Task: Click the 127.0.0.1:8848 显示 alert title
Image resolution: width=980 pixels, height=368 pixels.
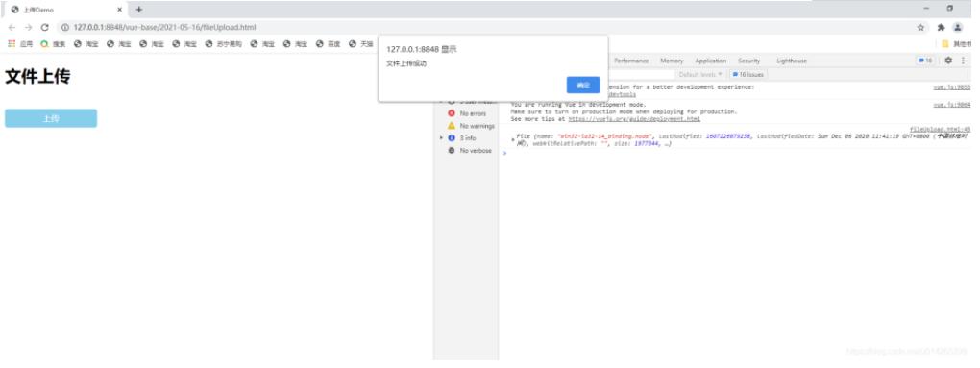Action: [x=421, y=49]
